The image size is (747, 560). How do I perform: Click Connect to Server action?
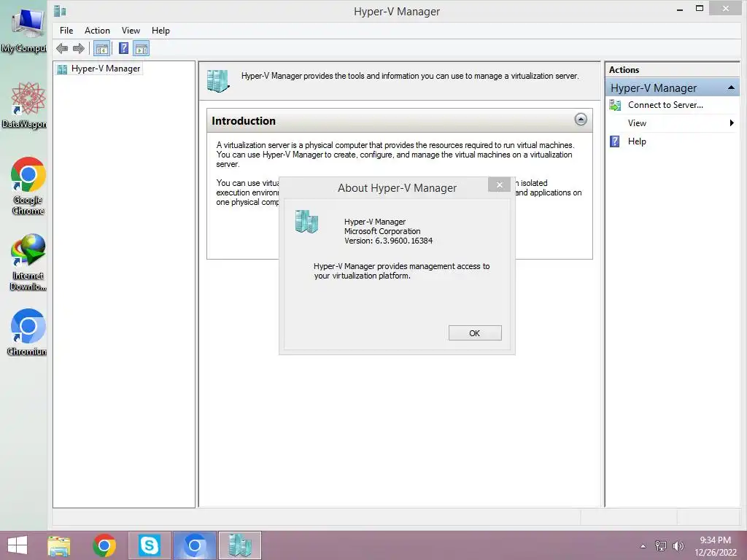[665, 105]
